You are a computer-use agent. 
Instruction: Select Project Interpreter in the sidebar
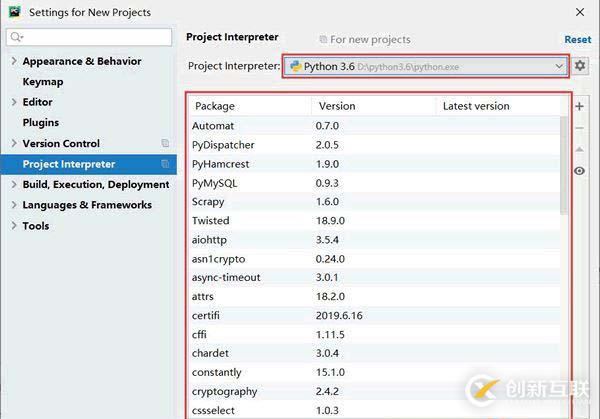tap(88, 164)
